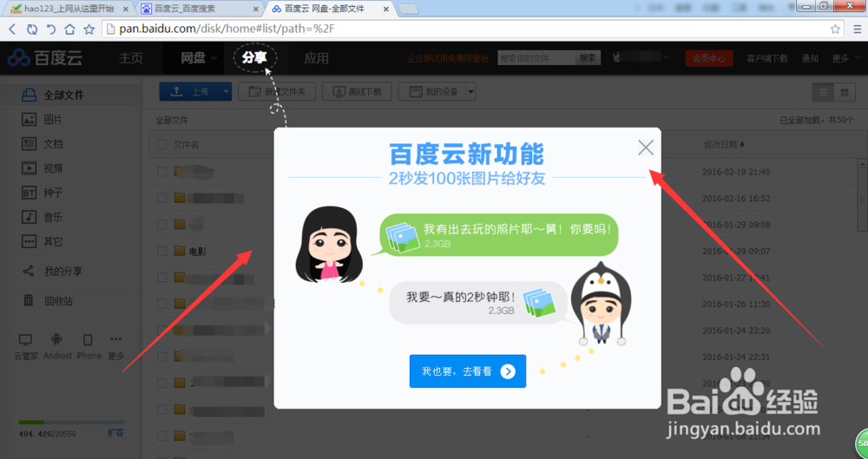Viewport: 868px width, 459px height.
Task: Click 扩容 link near storage bar
Action: click(x=115, y=432)
